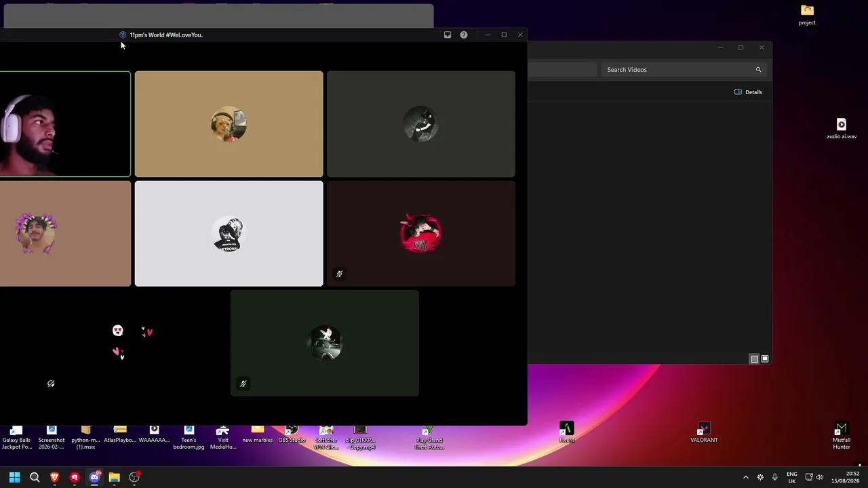
Task: Open the ENG UK language switcher
Action: [792, 477]
